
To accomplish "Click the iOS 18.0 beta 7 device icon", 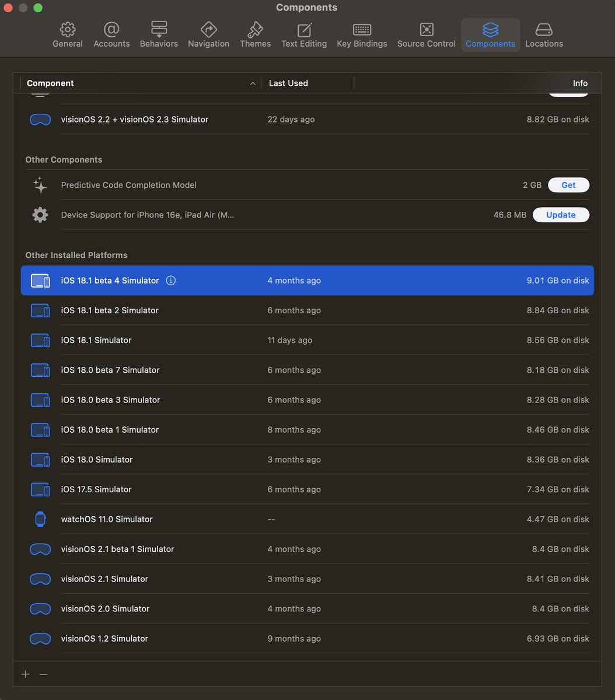I will point(40,370).
